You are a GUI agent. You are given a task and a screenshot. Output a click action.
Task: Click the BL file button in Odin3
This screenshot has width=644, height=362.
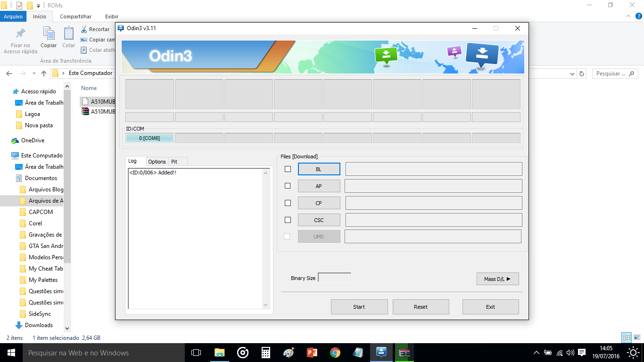(319, 169)
